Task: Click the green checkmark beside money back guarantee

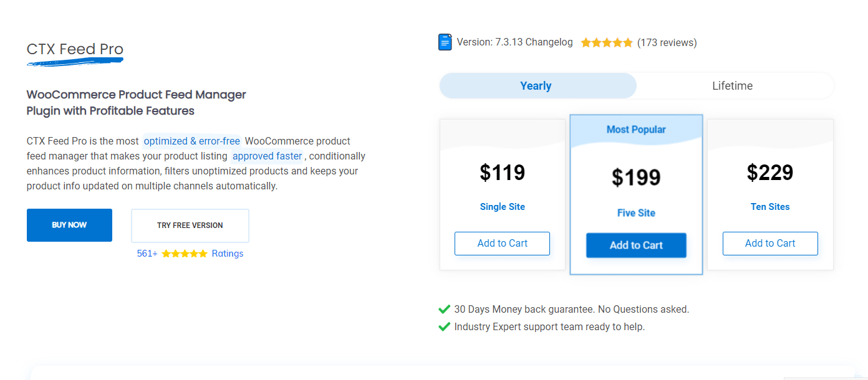Action: [444, 309]
